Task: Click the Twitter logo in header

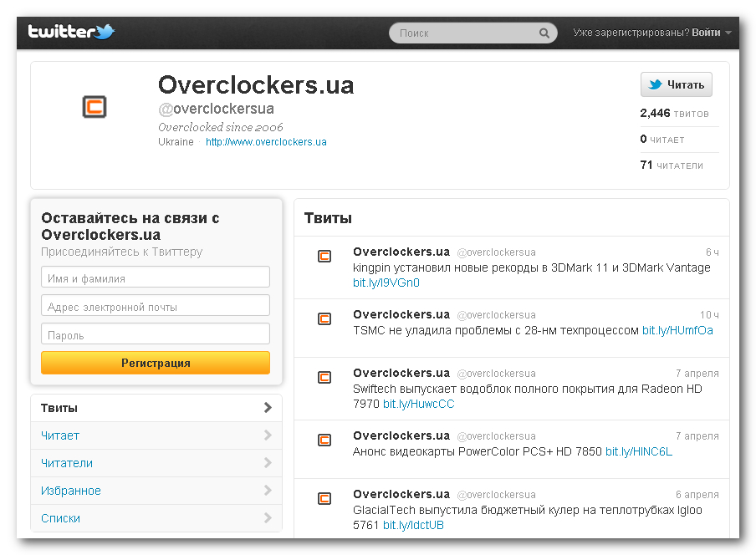Action: 71,32
